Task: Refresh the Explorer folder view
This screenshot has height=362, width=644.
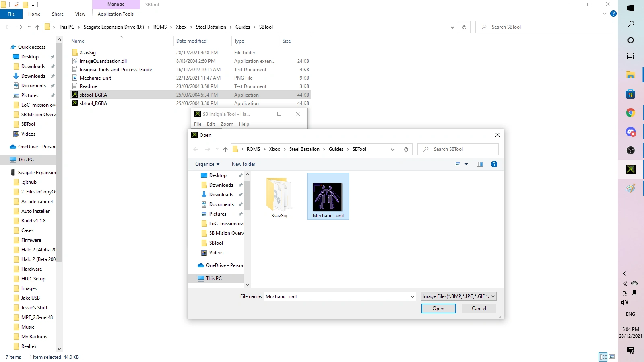Action: [464, 27]
